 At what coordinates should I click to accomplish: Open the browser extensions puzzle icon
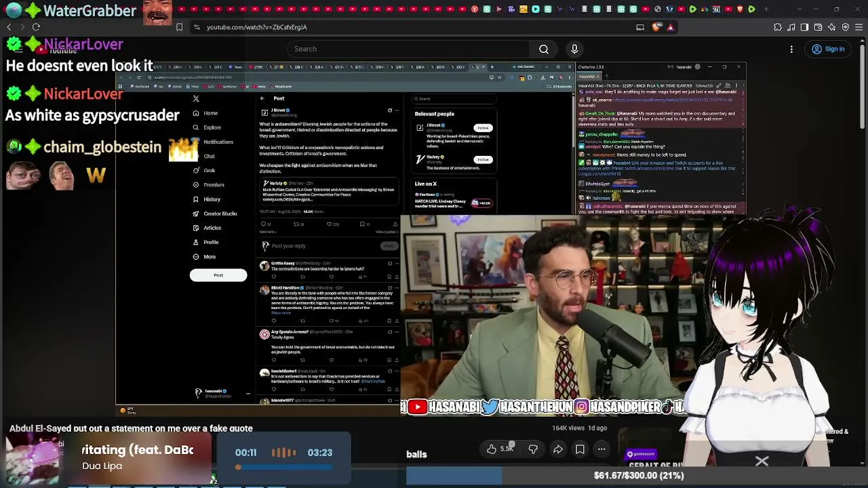pyautogui.click(x=778, y=27)
